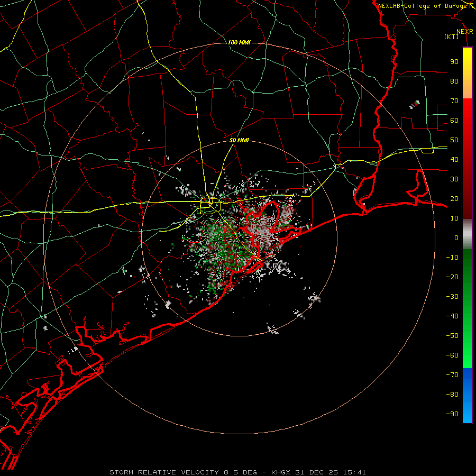Click the 60 value on velocity scale

[x=454, y=120]
